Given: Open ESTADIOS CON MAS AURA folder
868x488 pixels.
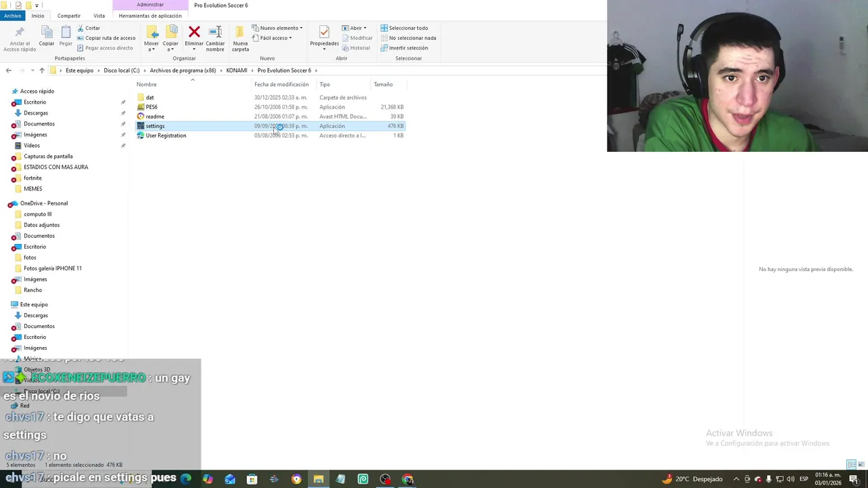Looking at the screenshot, I should tap(56, 167).
